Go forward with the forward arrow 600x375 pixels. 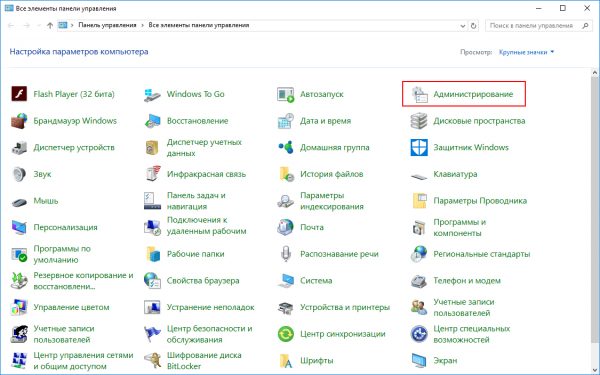(26, 26)
